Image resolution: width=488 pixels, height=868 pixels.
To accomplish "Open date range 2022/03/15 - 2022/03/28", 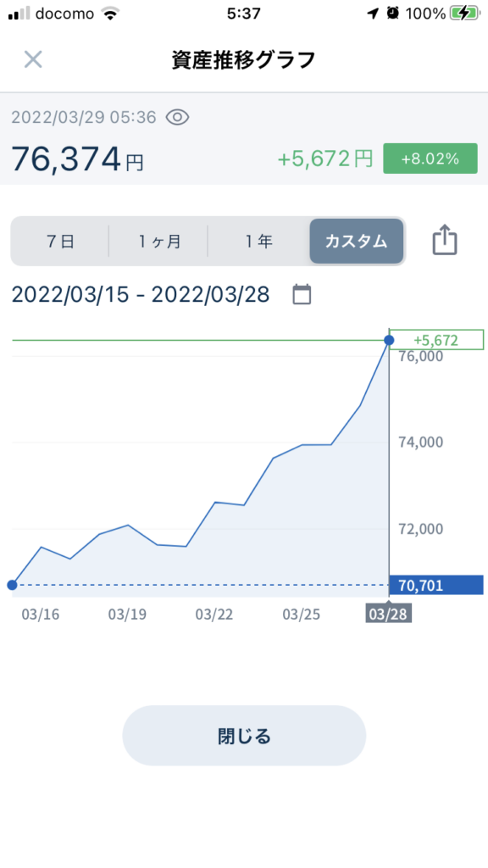I will click(x=141, y=295).
